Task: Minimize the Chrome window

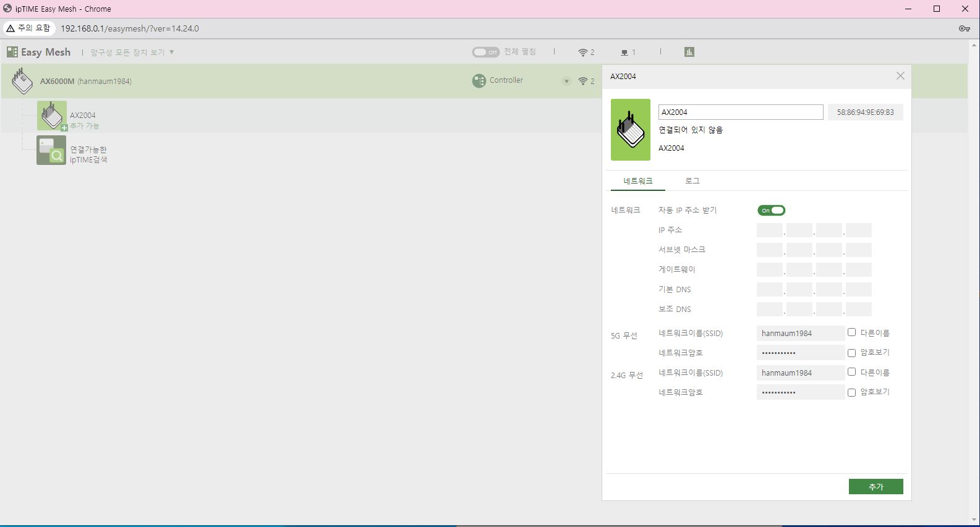Action: pos(908,9)
